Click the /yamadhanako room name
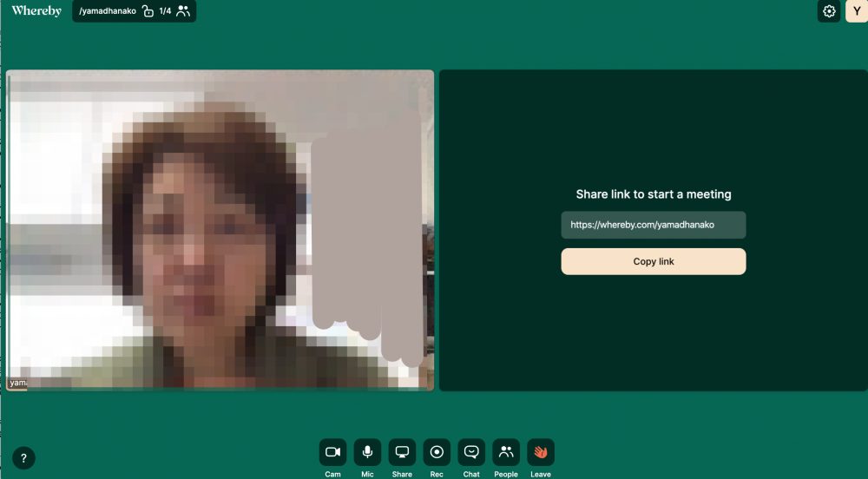The height and width of the screenshot is (479, 868). pyautogui.click(x=108, y=11)
